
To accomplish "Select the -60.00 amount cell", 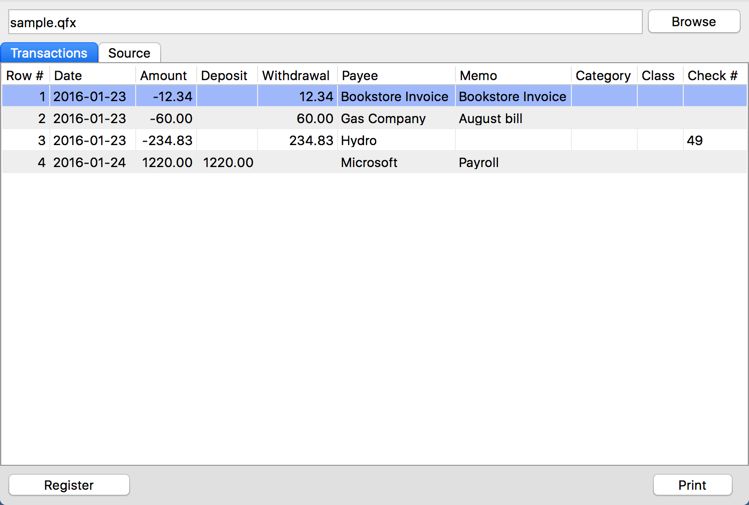I will click(x=166, y=118).
